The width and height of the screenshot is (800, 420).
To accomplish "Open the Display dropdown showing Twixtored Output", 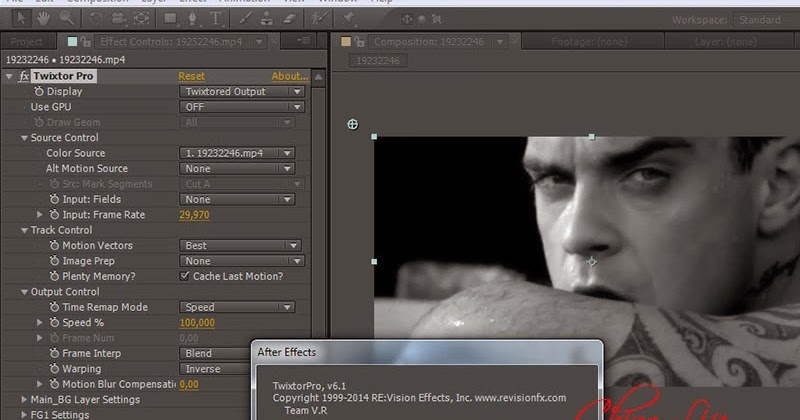I will click(x=242, y=91).
